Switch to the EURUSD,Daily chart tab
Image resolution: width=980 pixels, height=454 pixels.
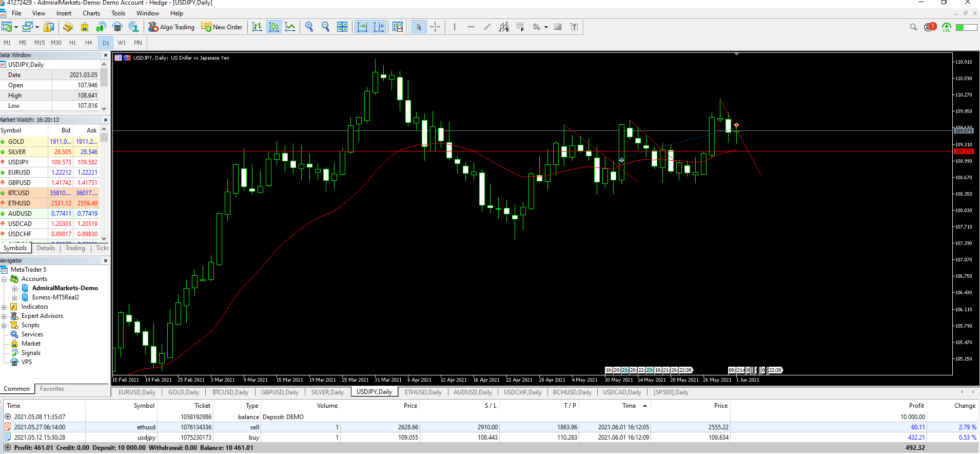[x=137, y=392]
